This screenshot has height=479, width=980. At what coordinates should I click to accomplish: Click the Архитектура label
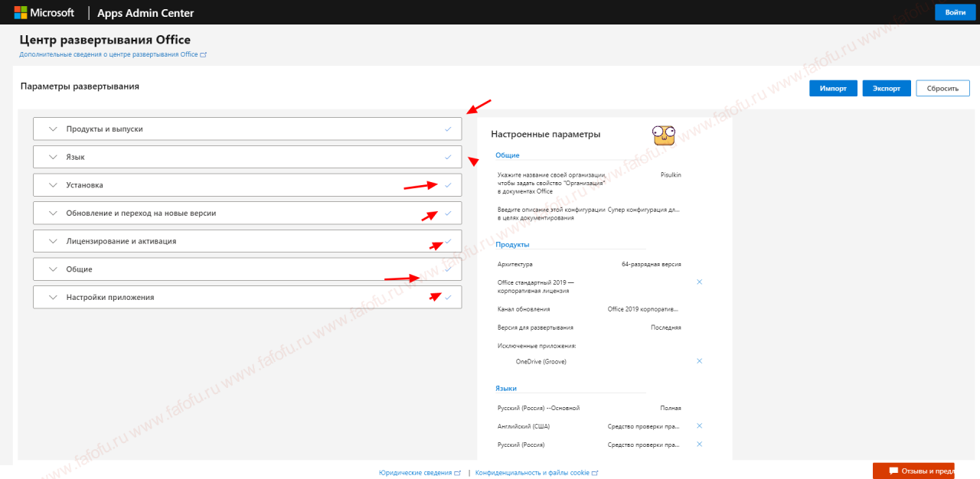514,264
